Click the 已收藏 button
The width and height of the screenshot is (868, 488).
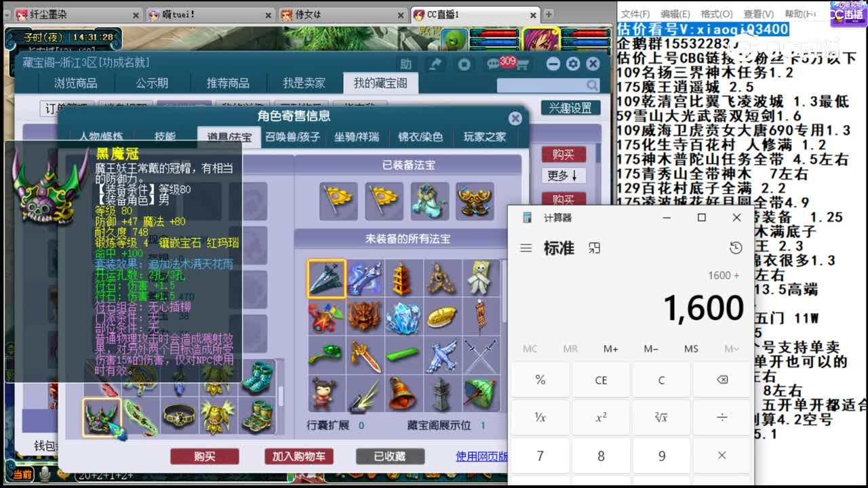[390, 456]
